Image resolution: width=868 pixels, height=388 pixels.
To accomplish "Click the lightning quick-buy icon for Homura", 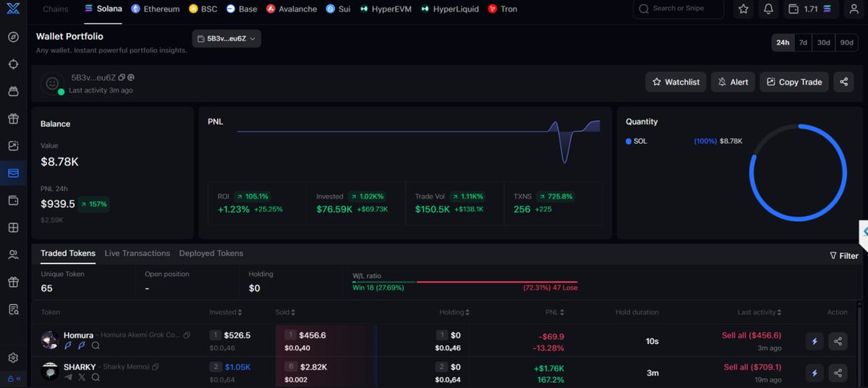I will (814, 341).
